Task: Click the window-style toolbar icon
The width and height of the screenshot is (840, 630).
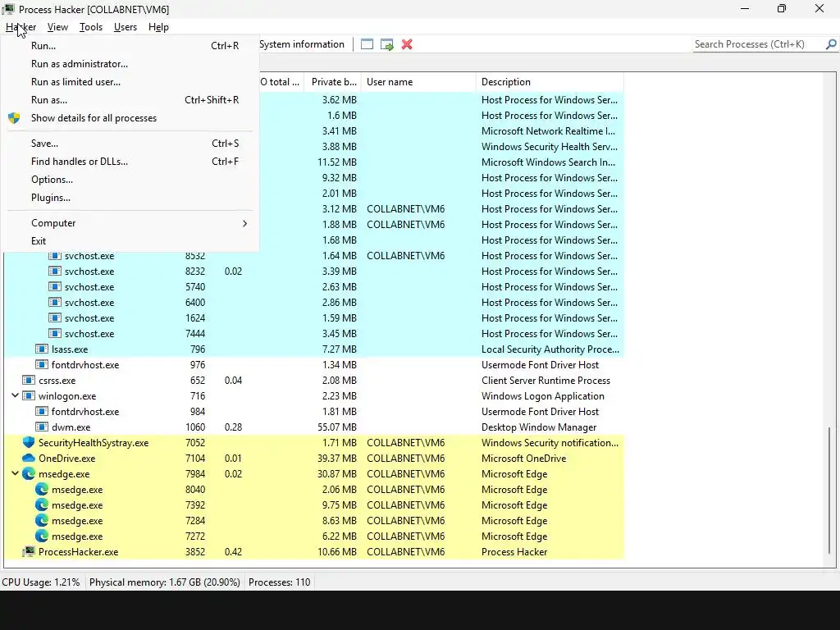Action: coord(367,44)
